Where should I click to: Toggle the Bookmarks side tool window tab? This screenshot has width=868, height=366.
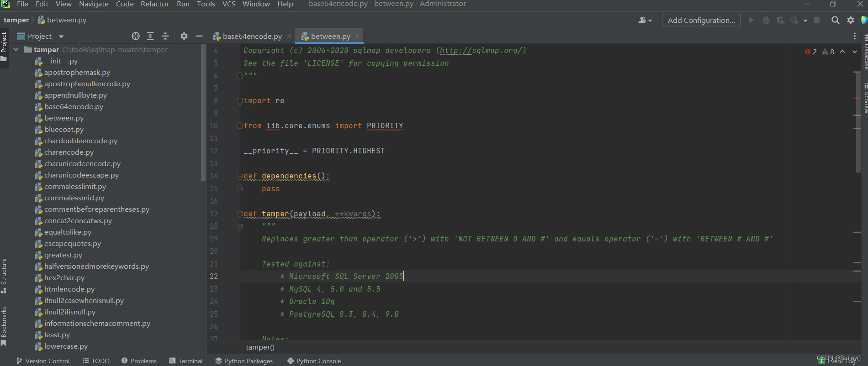[4, 326]
